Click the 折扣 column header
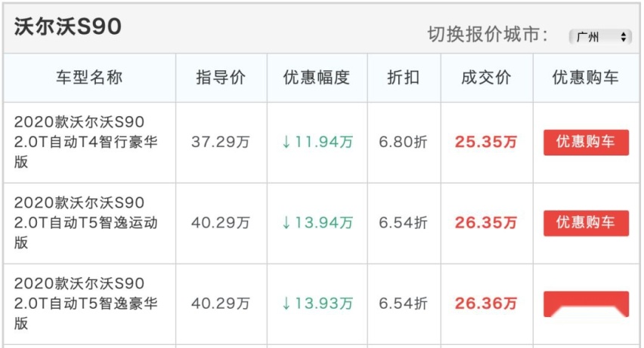 coord(404,77)
